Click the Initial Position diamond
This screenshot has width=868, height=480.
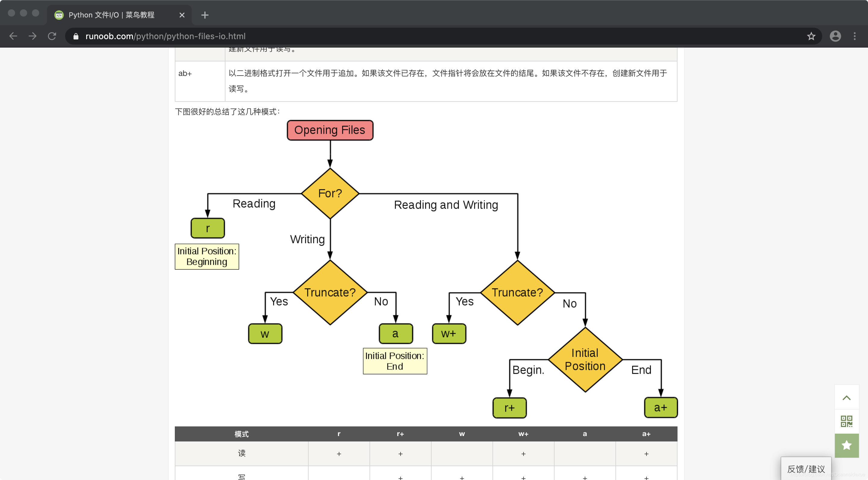pyautogui.click(x=585, y=360)
